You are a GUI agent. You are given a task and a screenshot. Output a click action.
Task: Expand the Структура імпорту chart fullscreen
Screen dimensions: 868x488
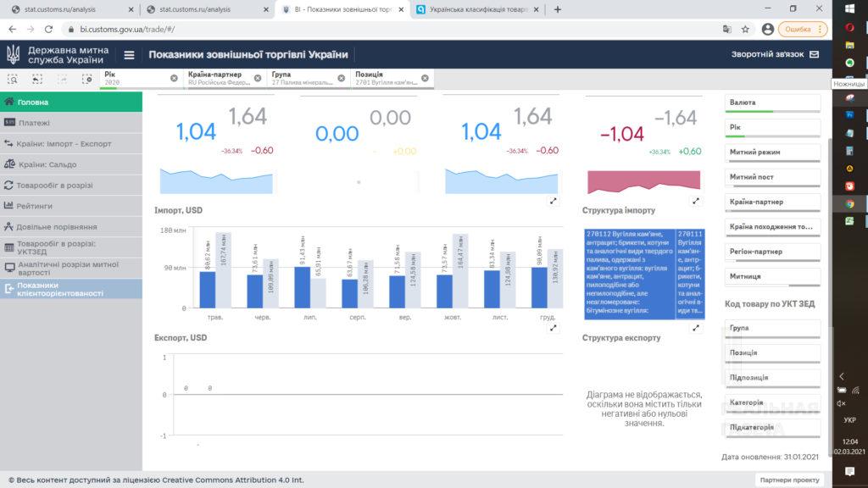pyautogui.click(x=696, y=327)
